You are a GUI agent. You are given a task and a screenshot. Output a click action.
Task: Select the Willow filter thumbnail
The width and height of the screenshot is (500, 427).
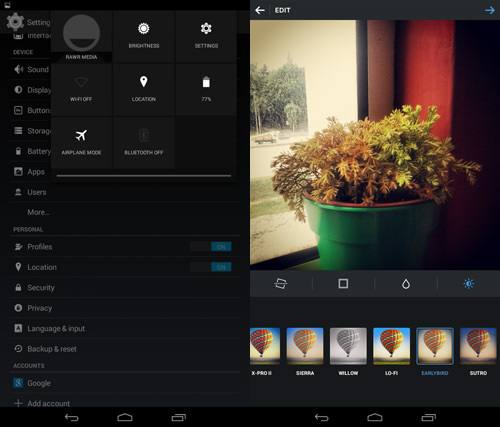(348, 346)
